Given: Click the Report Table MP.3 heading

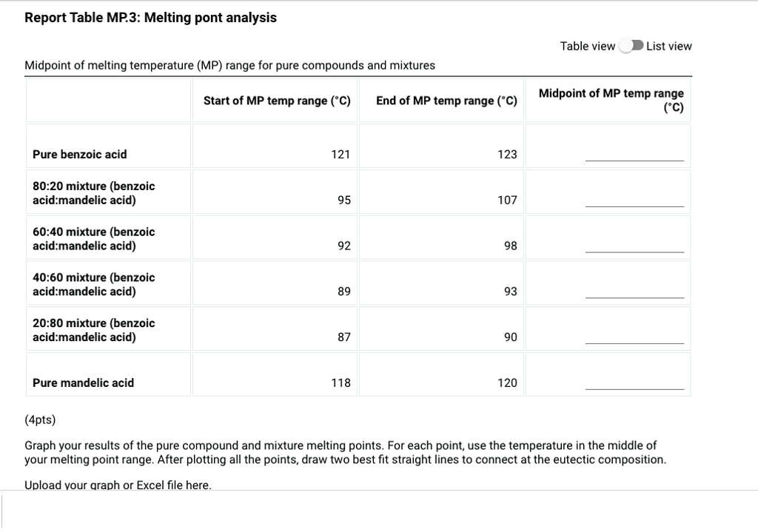Looking at the screenshot, I should pos(151,17).
